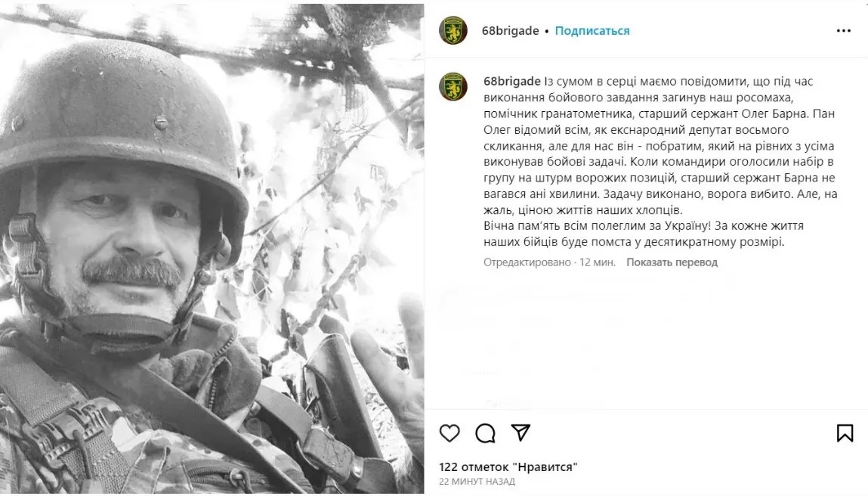Click the 68brigade avatar beside the caption
Screen dimensions: 868x496
pos(453,86)
